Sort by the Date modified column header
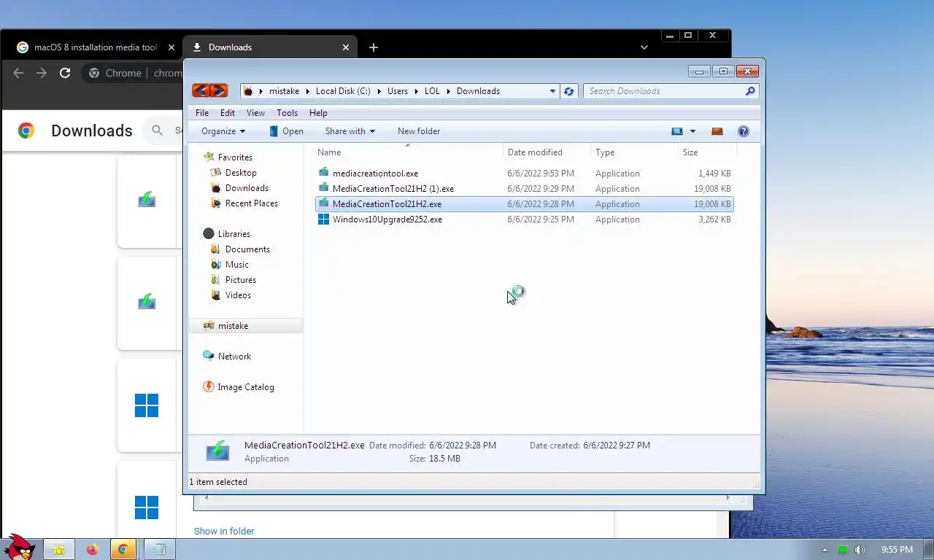The height and width of the screenshot is (560, 934). tap(547, 152)
